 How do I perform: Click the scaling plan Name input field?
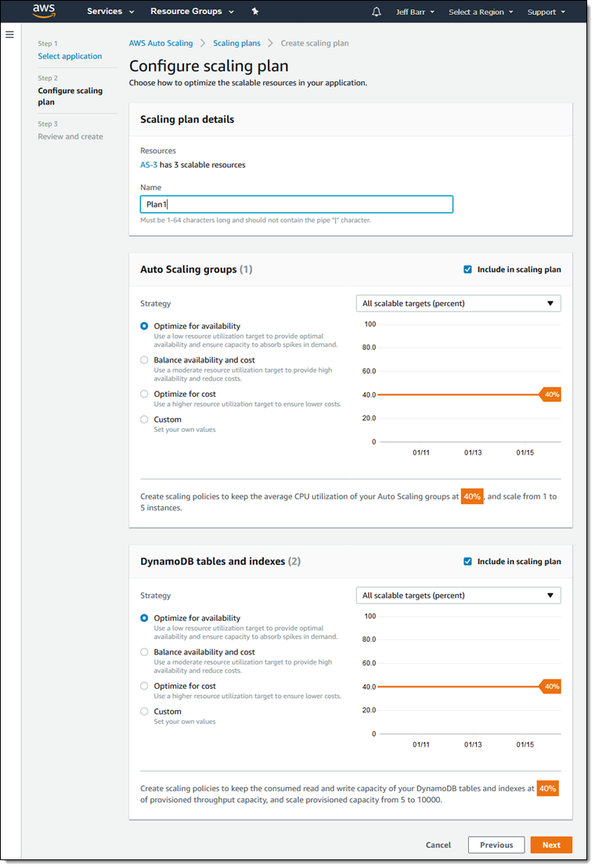point(296,204)
